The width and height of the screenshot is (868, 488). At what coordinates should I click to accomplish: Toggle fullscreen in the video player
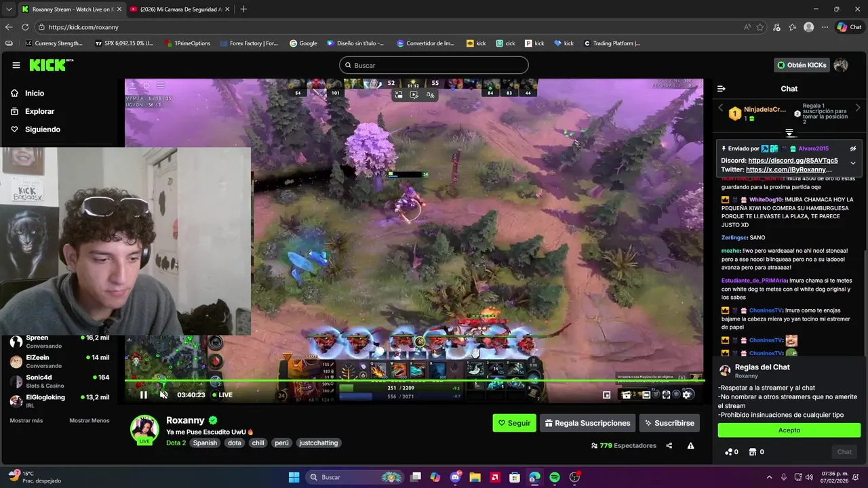point(667,394)
